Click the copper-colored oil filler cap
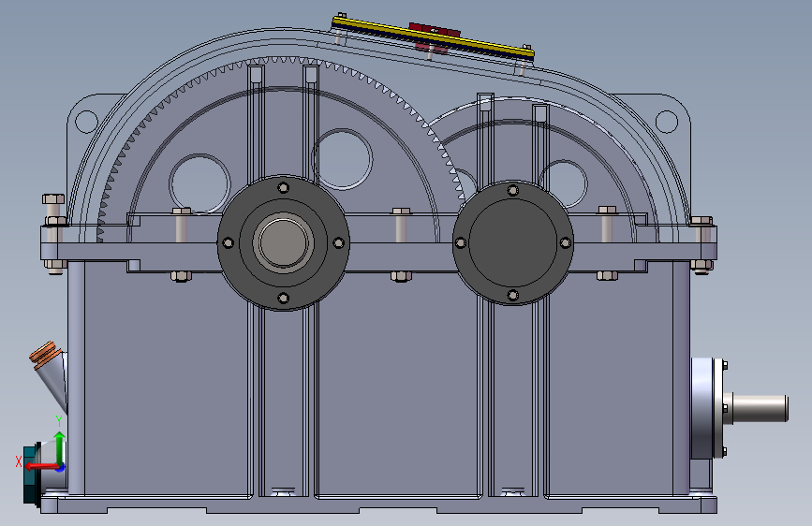Viewport: 812px width, 526px height. point(45,354)
